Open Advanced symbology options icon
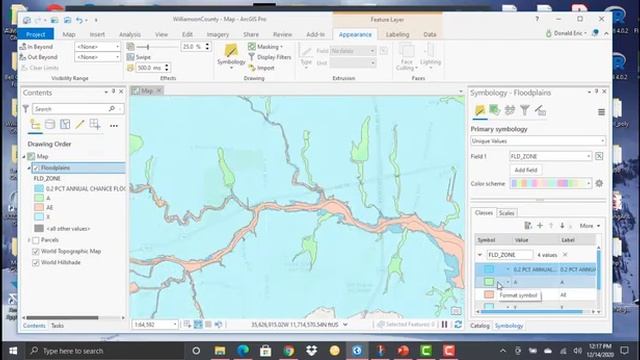This screenshot has height=360, width=640. pyautogui.click(x=540, y=110)
